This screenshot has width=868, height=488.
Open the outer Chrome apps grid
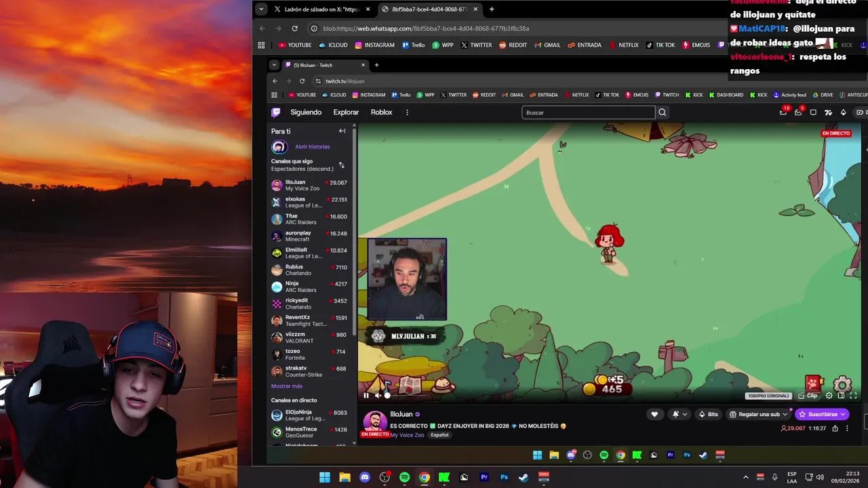point(261,45)
